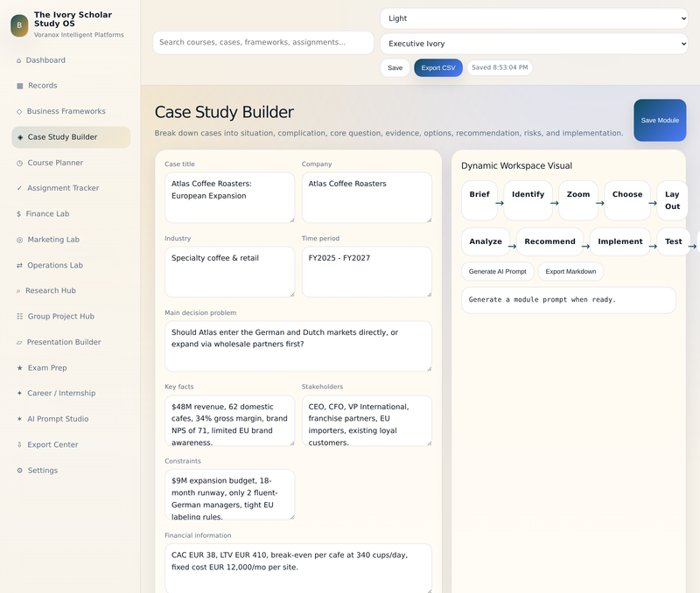Click the Financial information text area
The height and width of the screenshot is (593, 700).
pos(298,569)
